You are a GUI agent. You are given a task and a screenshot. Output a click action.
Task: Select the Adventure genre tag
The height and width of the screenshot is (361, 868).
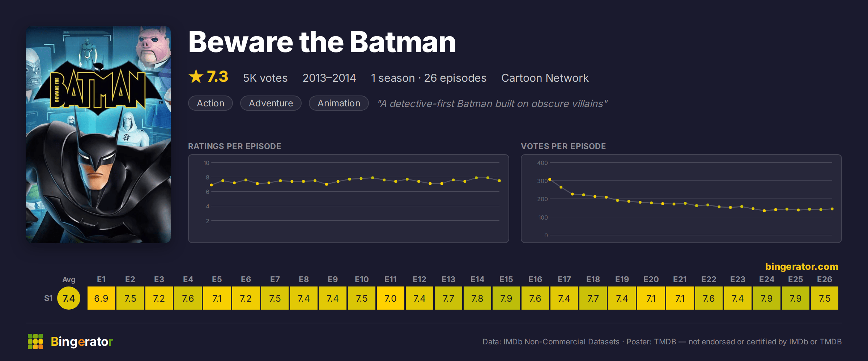(271, 103)
